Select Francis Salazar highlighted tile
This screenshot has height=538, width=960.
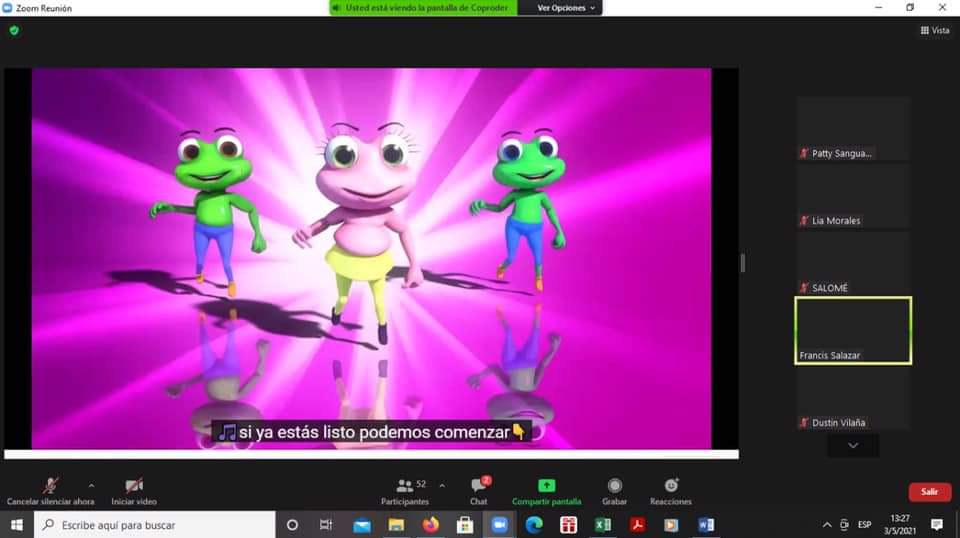click(x=853, y=331)
